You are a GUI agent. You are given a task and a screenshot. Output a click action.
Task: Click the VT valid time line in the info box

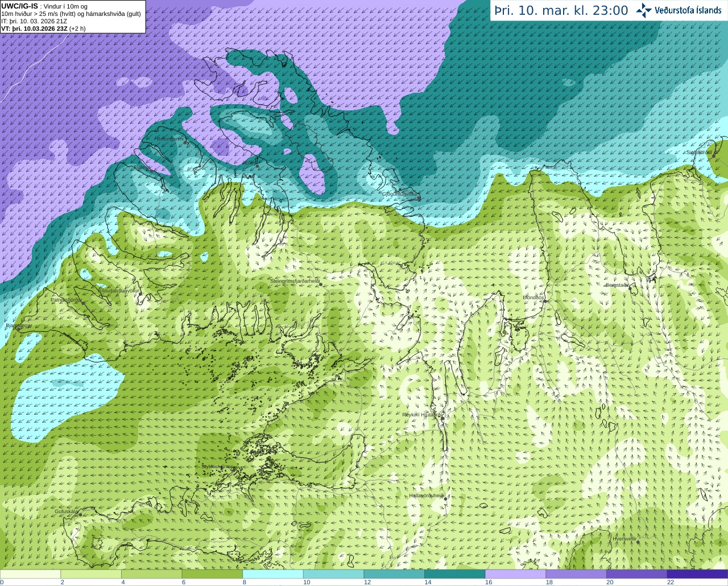(43, 28)
